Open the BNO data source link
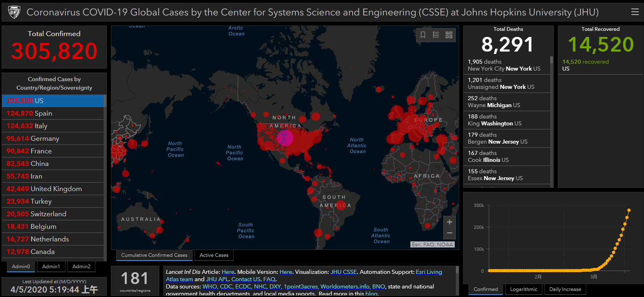This screenshot has height=297, width=644. [x=378, y=286]
